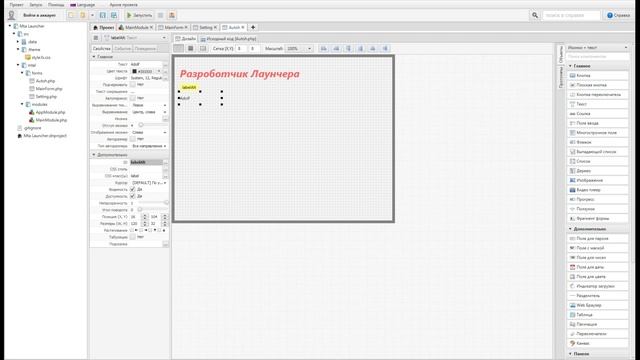Collapse the Главное properties section

point(94,57)
